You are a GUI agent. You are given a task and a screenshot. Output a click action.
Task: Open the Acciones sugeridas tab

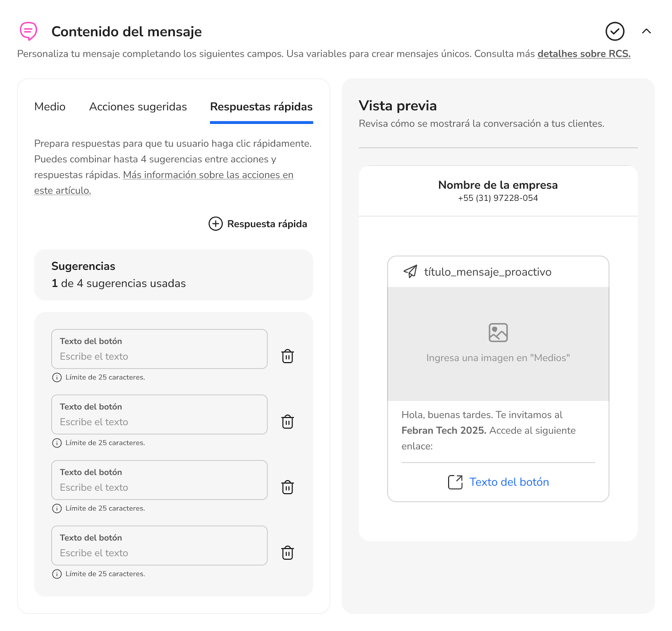coord(138,107)
